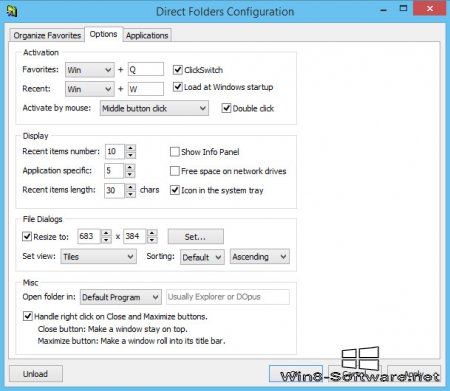Click the Recent hotkey field containing W
Viewport: 450px width, 391px height.
pyautogui.click(x=146, y=89)
